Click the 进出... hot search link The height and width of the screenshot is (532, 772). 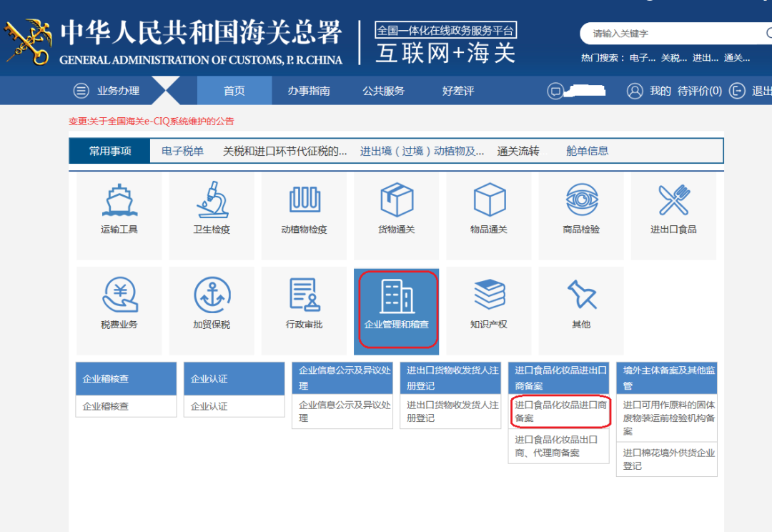click(x=706, y=58)
